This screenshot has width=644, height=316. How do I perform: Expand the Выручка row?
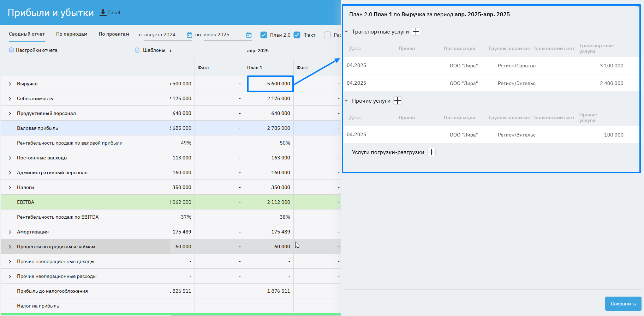coord(10,84)
